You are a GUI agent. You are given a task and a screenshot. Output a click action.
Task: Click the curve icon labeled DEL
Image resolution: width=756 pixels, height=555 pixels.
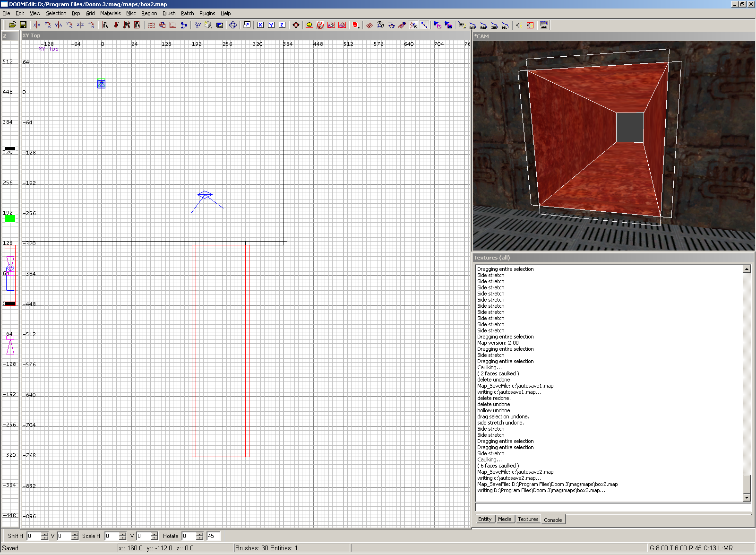[505, 26]
